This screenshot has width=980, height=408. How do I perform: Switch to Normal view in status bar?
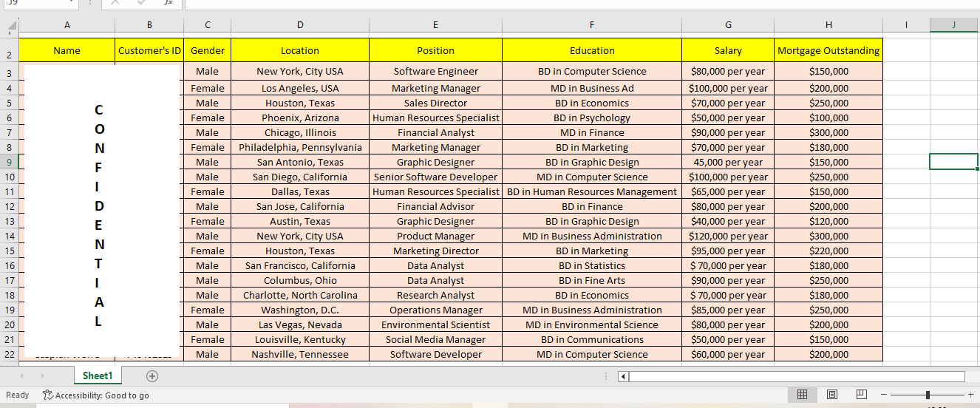tap(802, 395)
